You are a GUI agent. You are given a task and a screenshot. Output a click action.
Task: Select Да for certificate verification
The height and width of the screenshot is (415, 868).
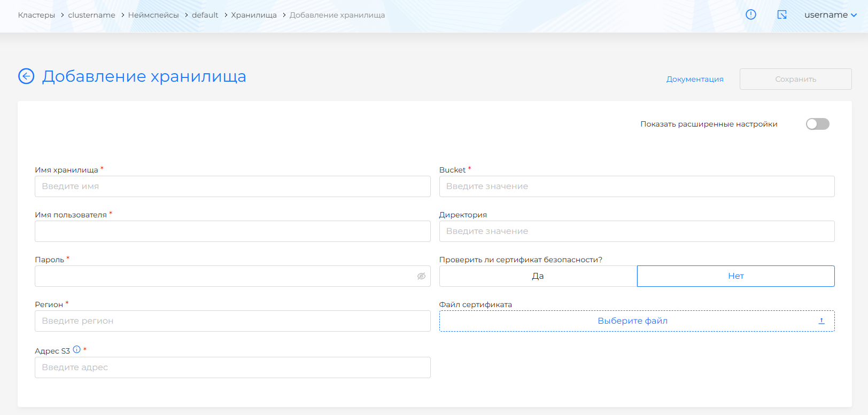(538, 276)
